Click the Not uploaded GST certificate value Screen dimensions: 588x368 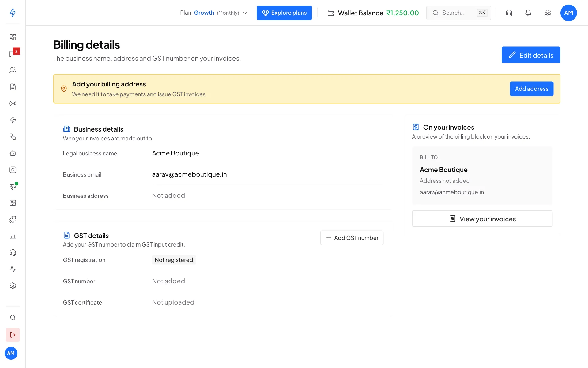(173, 302)
